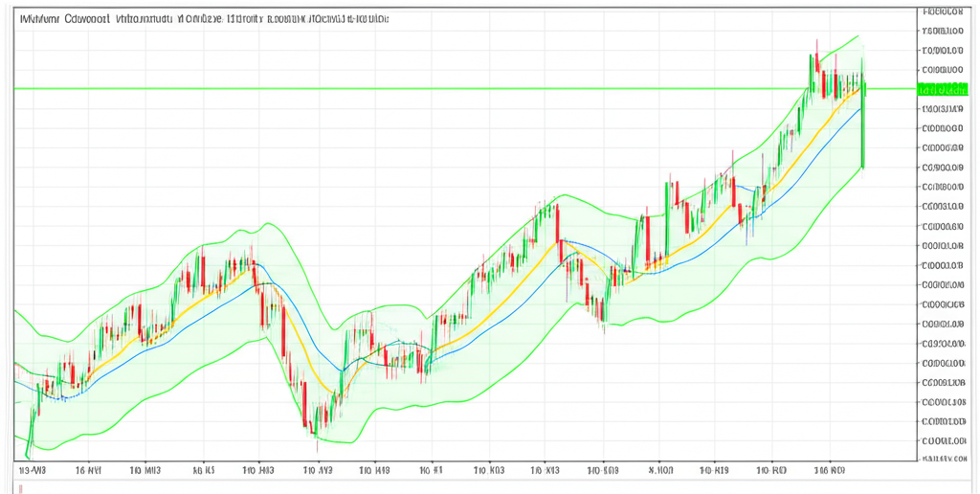The height and width of the screenshot is (494, 980).
Task: Click the first date label on the time axis
Action: (x=33, y=470)
